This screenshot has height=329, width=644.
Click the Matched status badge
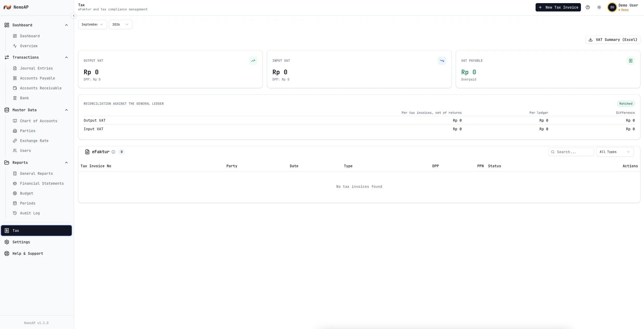pos(626,104)
